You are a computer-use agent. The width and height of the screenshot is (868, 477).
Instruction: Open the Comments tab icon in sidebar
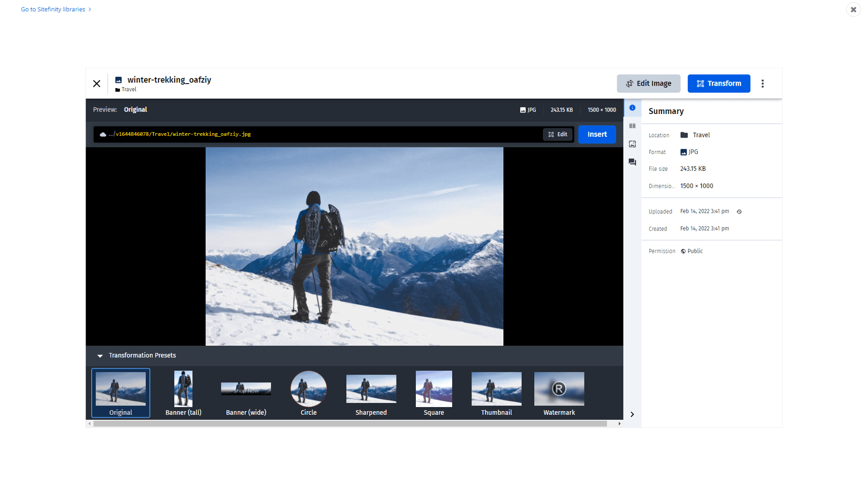pos(632,162)
